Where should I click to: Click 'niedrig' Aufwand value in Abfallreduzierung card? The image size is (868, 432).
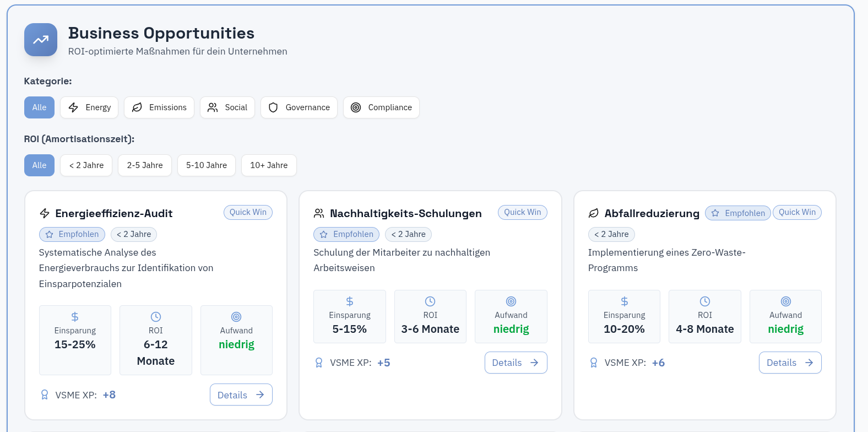point(786,329)
